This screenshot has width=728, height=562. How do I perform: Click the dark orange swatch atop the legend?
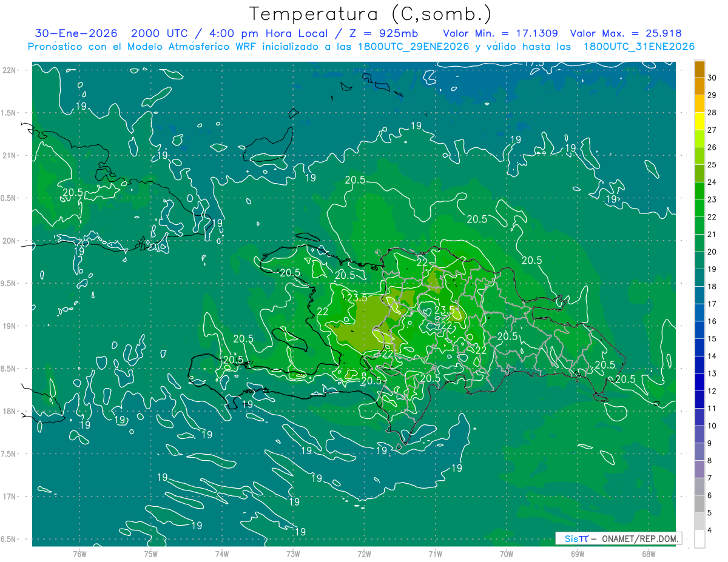699,69
